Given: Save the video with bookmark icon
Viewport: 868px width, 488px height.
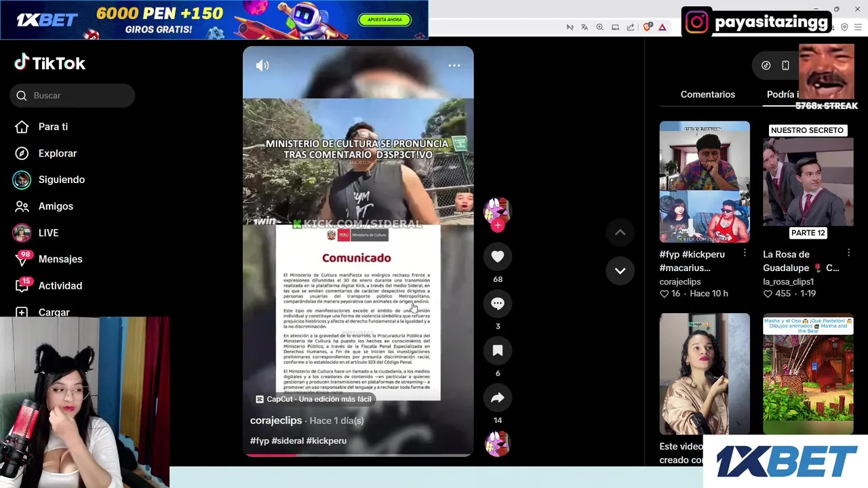Looking at the screenshot, I should [x=498, y=350].
